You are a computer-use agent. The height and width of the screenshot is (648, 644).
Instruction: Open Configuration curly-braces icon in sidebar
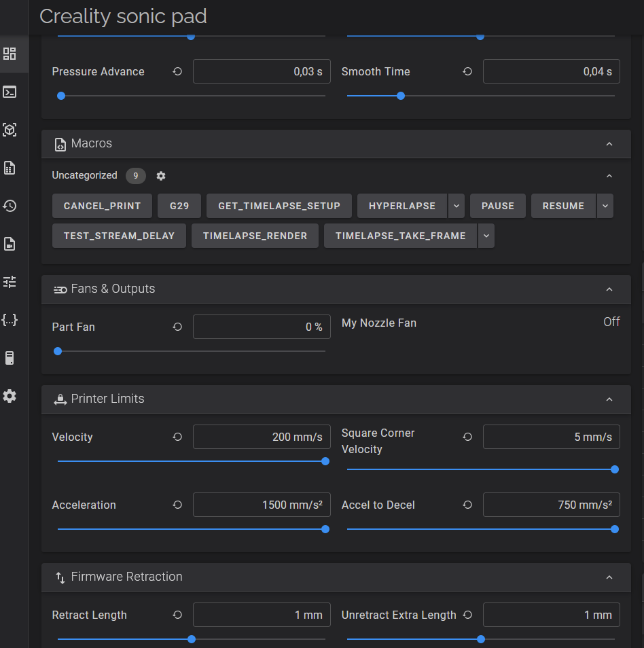pos(10,320)
